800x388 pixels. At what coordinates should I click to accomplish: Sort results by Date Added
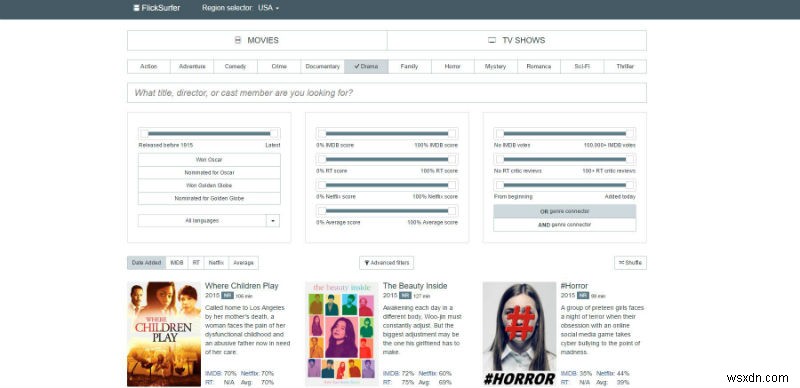pos(146,263)
